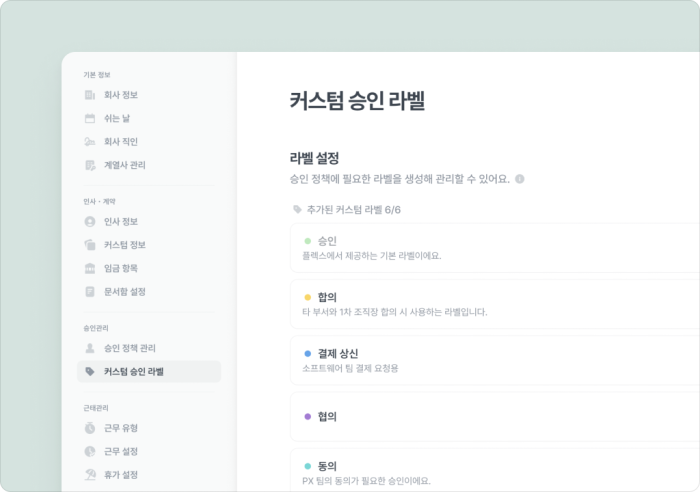The image size is (700, 492).
Task: Click the 커스텀 승인 라벨 page title
Action: (x=357, y=100)
